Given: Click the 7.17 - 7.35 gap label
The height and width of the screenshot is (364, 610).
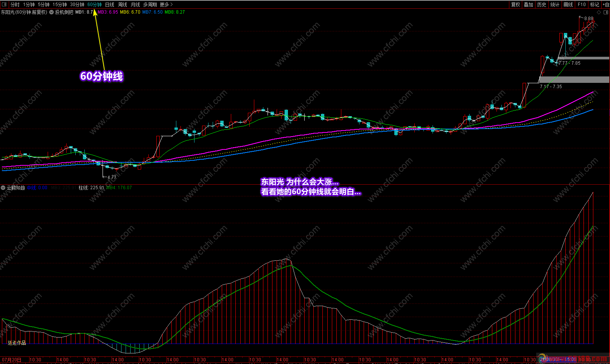Looking at the screenshot, I should coord(551,87).
